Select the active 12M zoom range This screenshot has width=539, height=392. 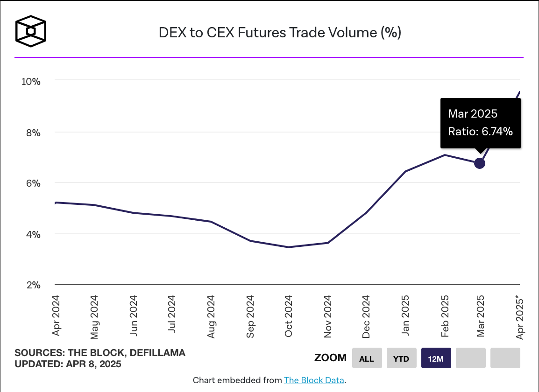[x=436, y=358]
